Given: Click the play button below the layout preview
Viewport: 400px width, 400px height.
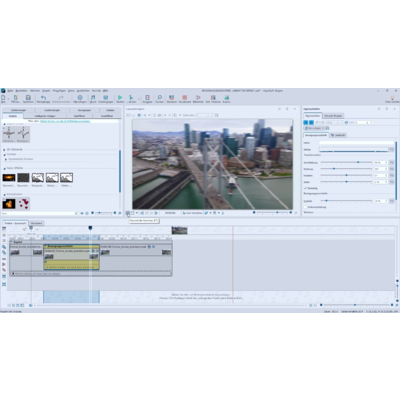Looking at the screenshot, I should coord(156,213).
